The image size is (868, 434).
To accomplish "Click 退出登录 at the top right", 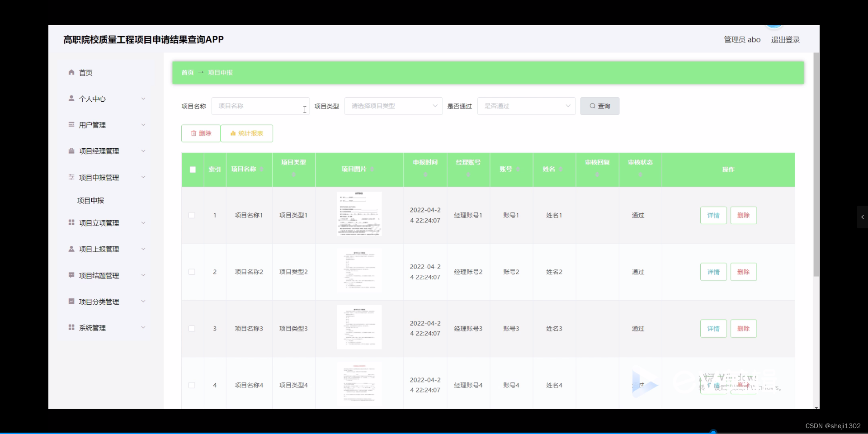I will (785, 39).
